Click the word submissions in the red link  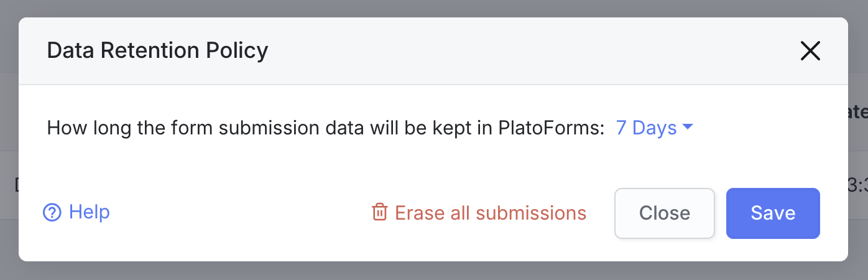pyautogui.click(x=531, y=213)
